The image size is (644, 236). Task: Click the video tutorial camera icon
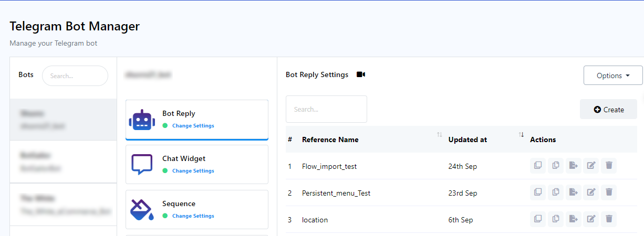click(x=360, y=74)
